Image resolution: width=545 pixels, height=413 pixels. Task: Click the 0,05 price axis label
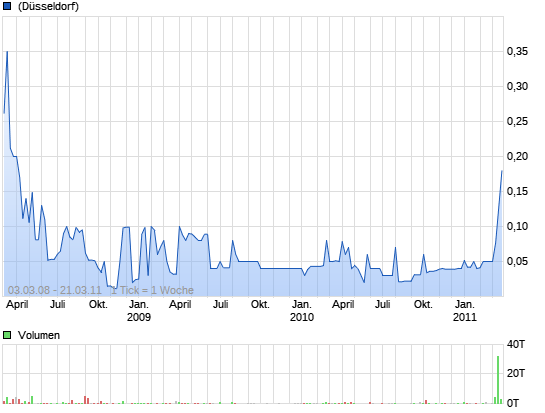(517, 261)
